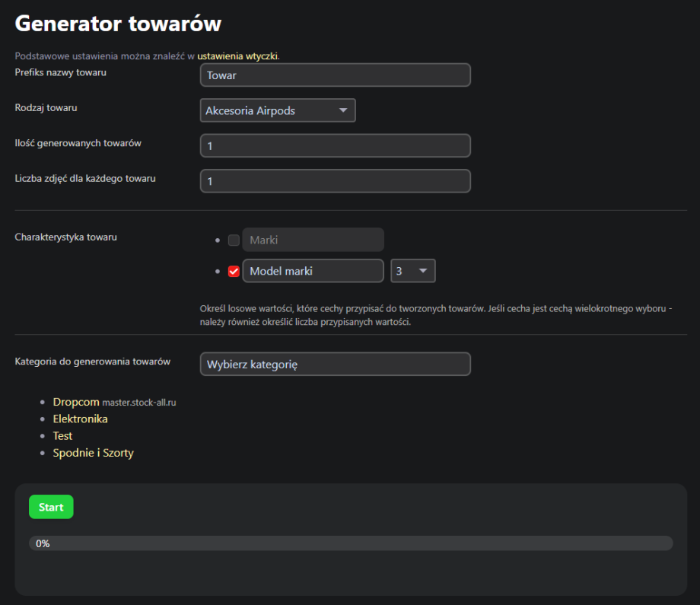Enable the Marki checkbox
The image size is (700, 605).
tap(234, 240)
